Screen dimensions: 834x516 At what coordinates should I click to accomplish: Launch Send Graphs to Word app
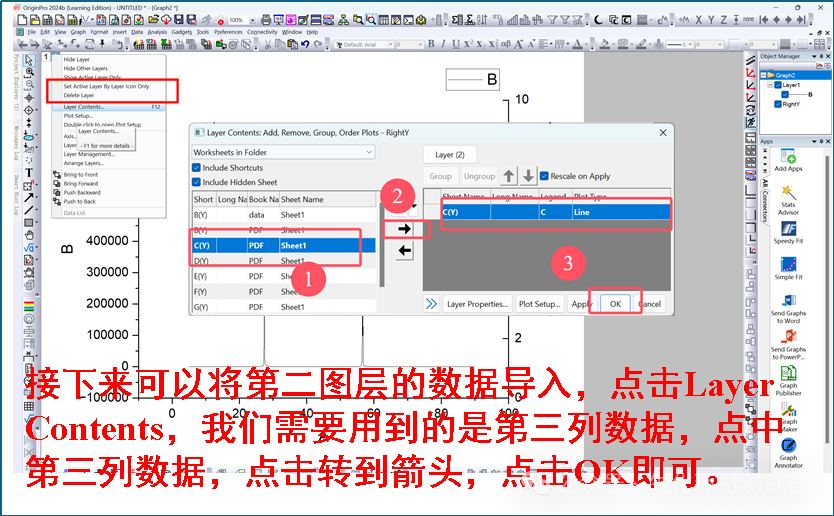[788, 309]
